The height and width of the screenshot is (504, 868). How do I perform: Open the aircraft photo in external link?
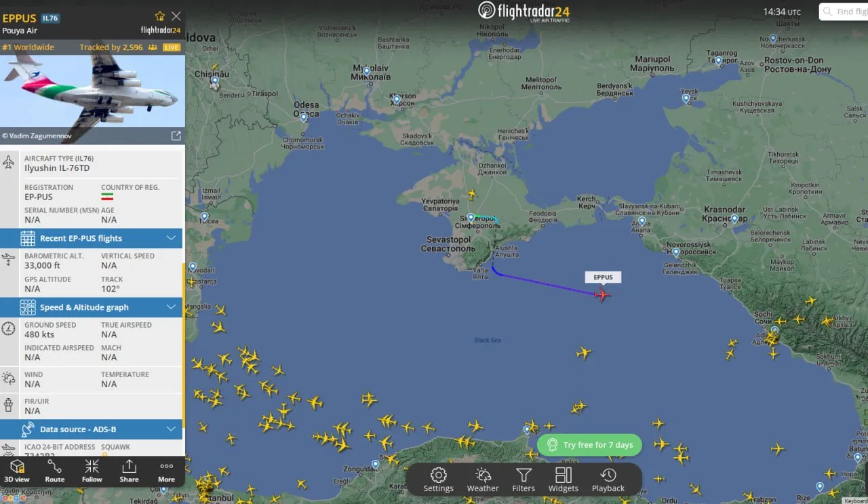pos(176,136)
